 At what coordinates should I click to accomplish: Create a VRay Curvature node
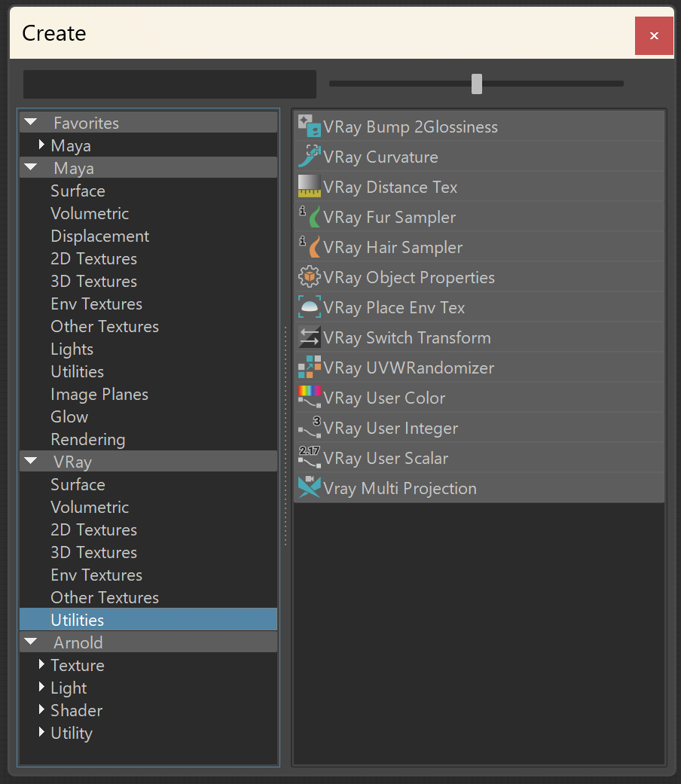pos(480,156)
